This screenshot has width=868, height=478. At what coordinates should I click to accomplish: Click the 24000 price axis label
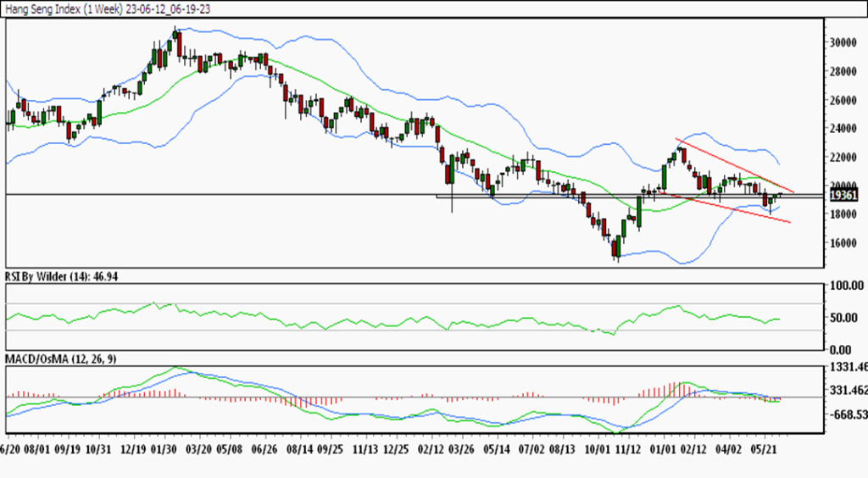click(843, 128)
